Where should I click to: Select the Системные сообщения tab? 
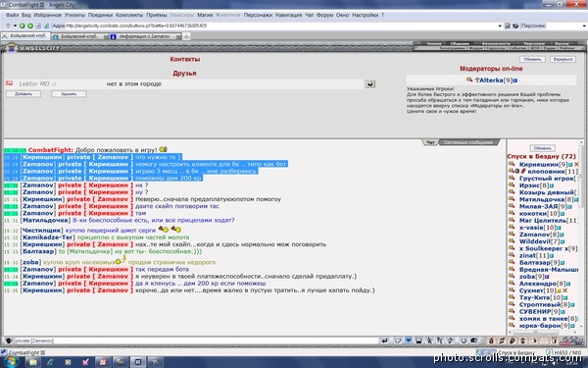coord(468,142)
